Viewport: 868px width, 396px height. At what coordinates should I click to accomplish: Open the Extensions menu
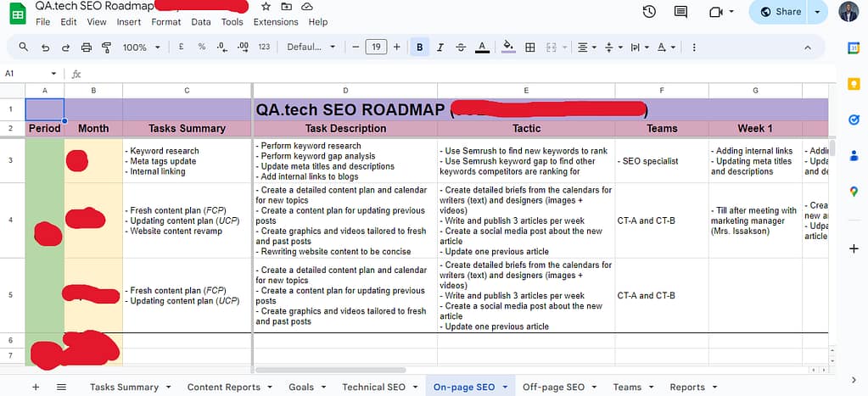(276, 22)
